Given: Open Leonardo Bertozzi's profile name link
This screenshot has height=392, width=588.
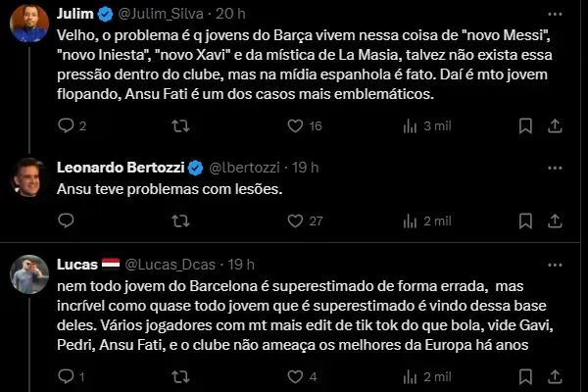Looking at the screenshot, I should pyautogui.click(x=122, y=167).
